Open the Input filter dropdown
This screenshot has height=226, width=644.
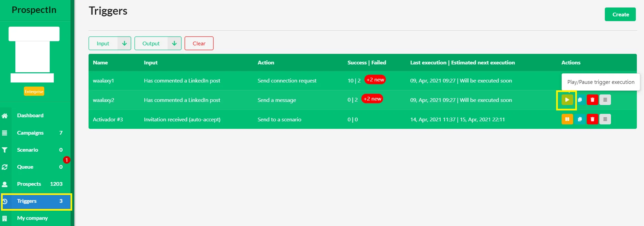(103, 43)
